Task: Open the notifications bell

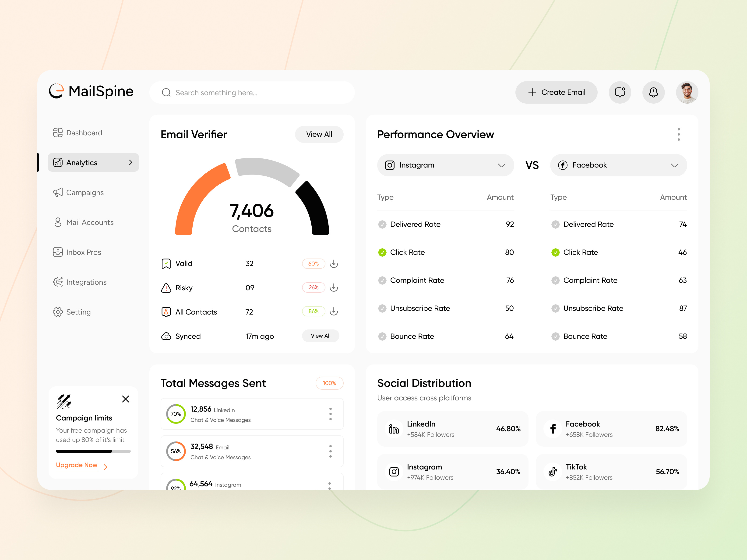Action: (653, 92)
